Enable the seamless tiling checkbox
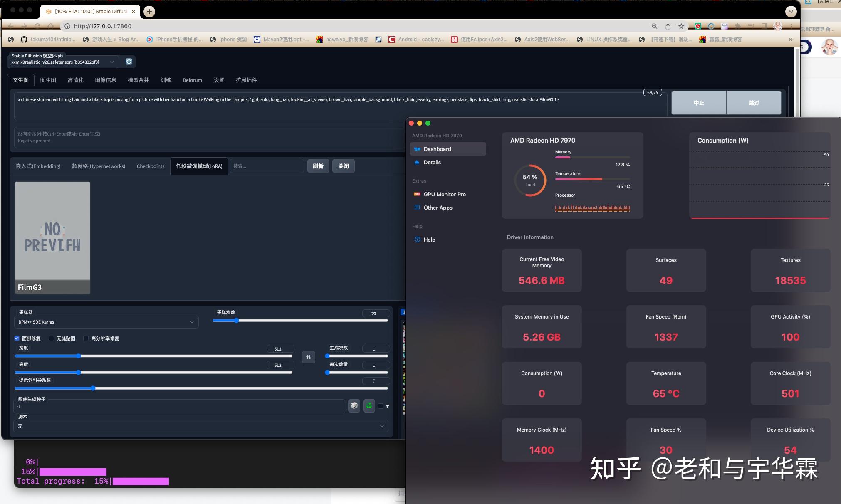Image resolution: width=841 pixels, height=504 pixels. coord(52,338)
